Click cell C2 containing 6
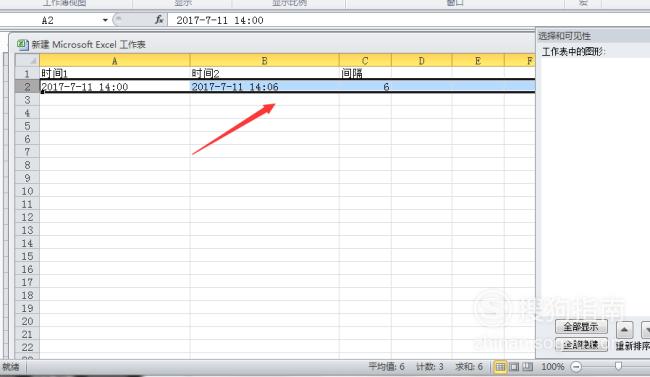650x377 pixels. point(365,86)
